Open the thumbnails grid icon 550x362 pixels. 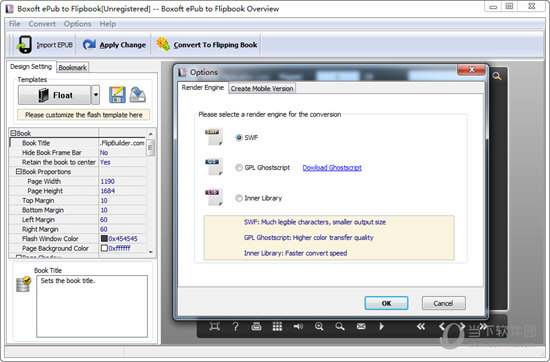(277, 327)
